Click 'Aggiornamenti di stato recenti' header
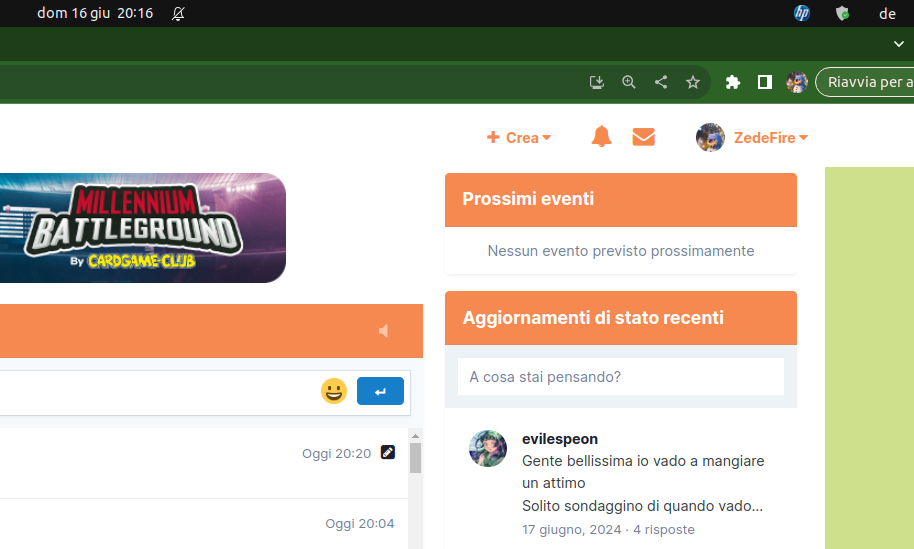 tap(621, 318)
